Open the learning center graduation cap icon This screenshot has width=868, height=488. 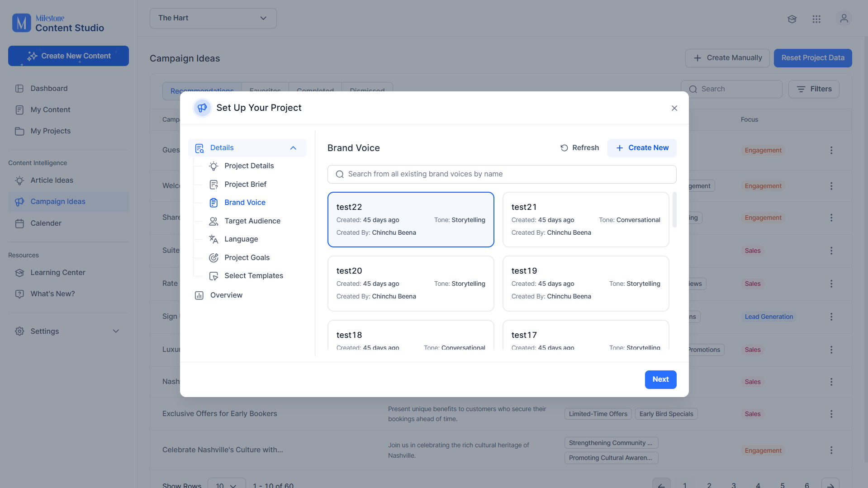(x=792, y=19)
